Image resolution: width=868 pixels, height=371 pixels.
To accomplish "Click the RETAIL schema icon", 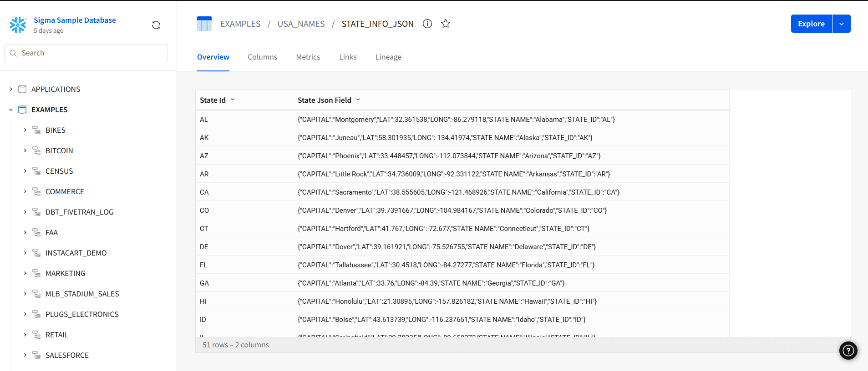I will pos(36,335).
